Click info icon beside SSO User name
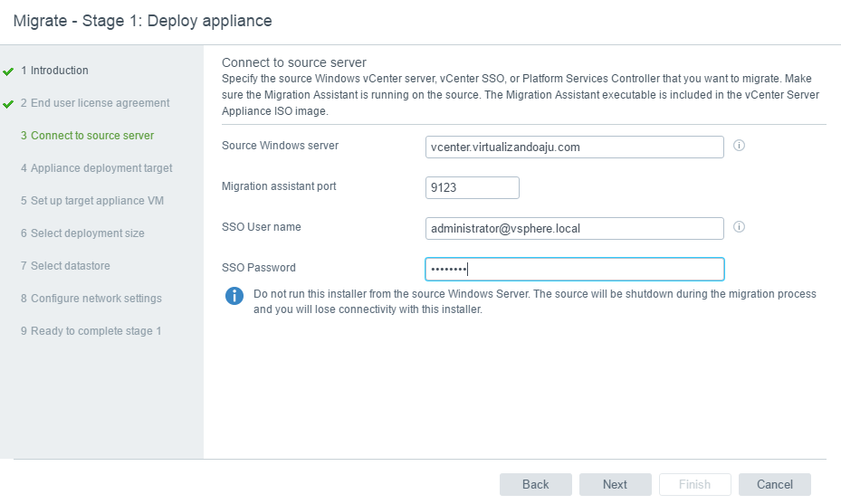The width and height of the screenshot is (841, 504). tap(739, 227)
